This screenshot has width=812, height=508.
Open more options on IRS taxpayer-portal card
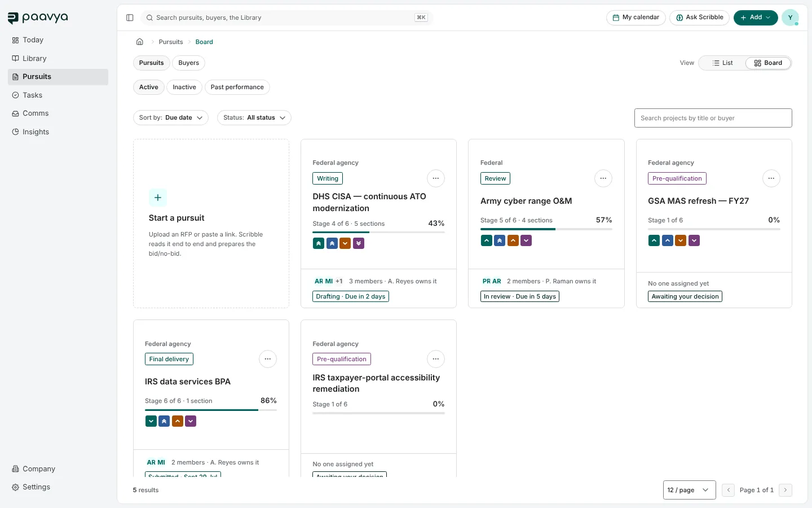click(x=435, y=359)
